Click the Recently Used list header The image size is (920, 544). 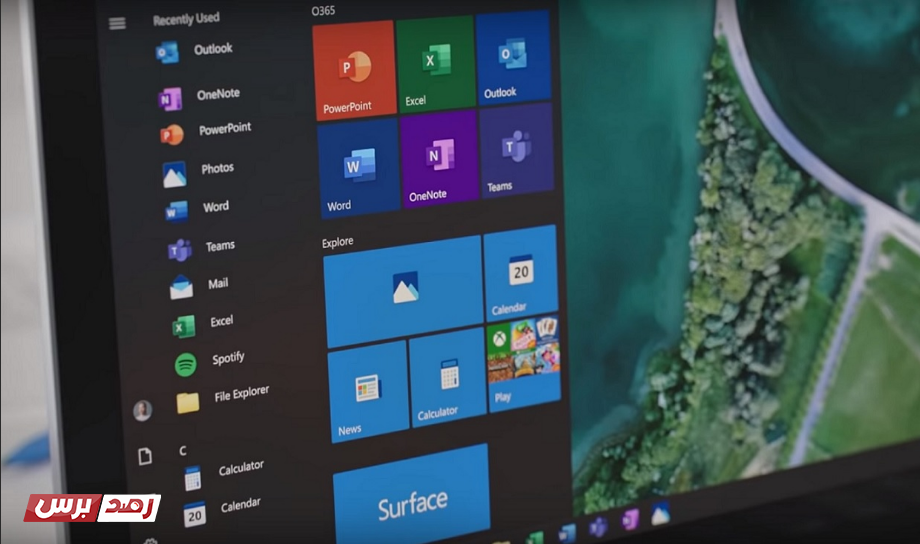(x=187, y=19)
